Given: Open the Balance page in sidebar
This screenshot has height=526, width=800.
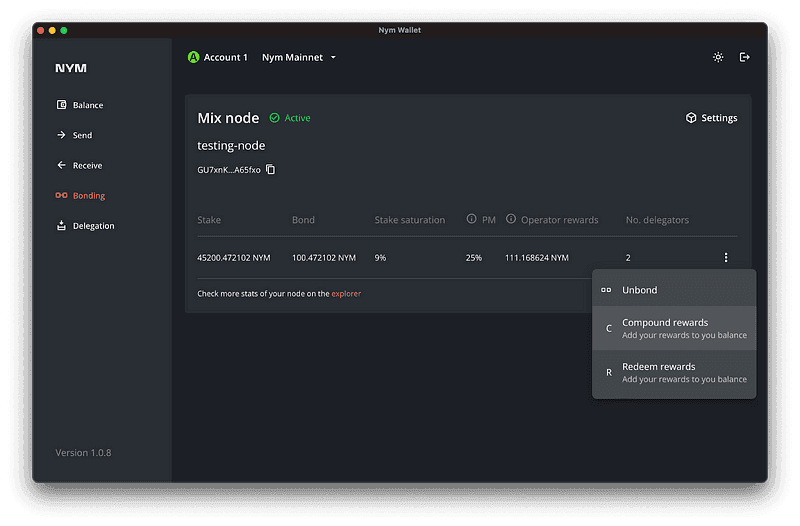Looking at the screenshot, I should pyautogui.click(x=87, y=105).
